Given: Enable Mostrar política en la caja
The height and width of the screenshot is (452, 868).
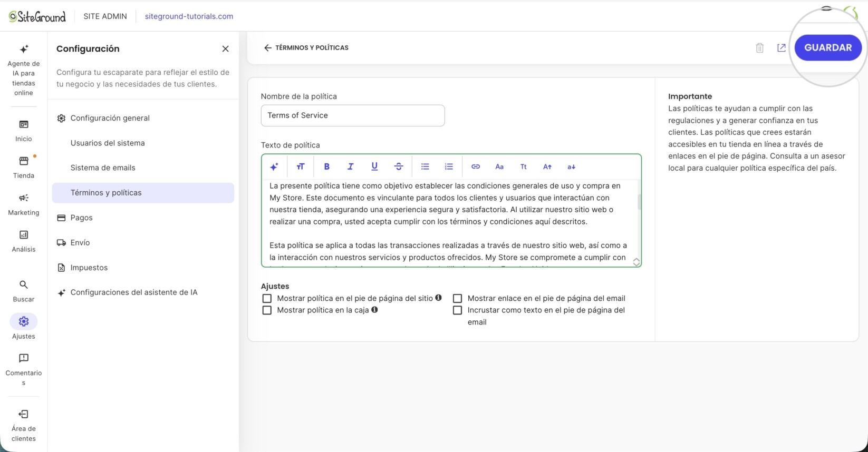Looking at the screenshot, I should coord(267,310).
